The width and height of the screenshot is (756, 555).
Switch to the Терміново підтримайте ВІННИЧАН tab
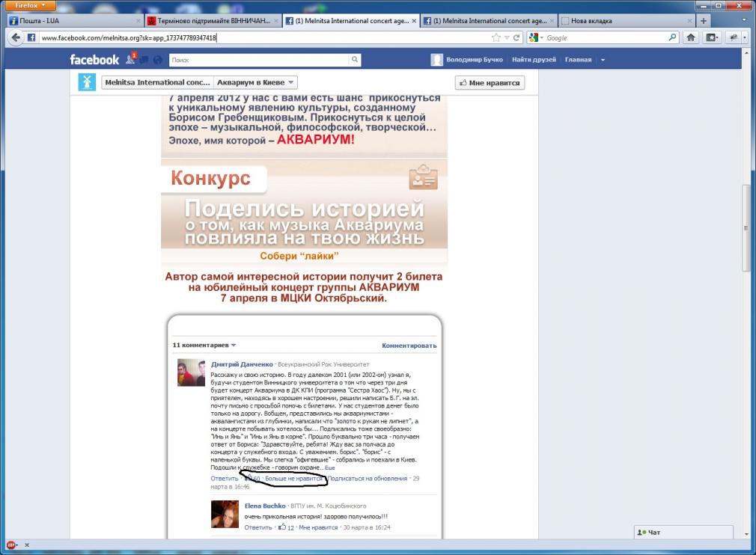pyautogui.click(x=213, y=21)
